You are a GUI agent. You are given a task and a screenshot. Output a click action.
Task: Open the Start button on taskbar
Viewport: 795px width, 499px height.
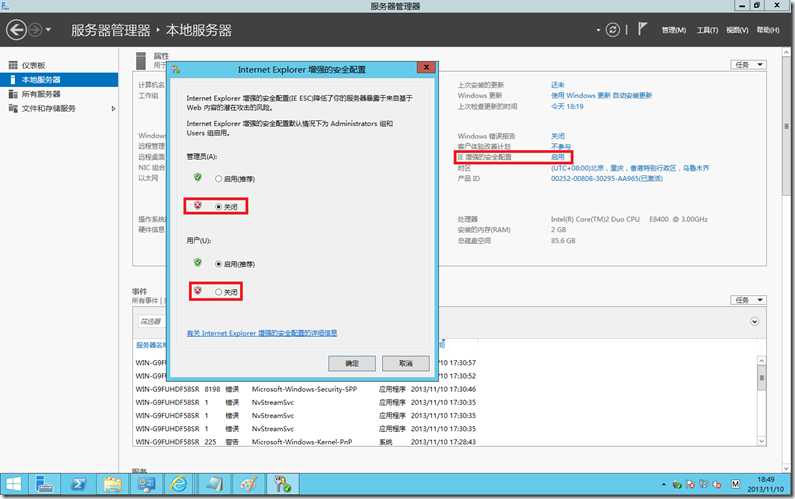pyautogui.click(x=14, y=485)
